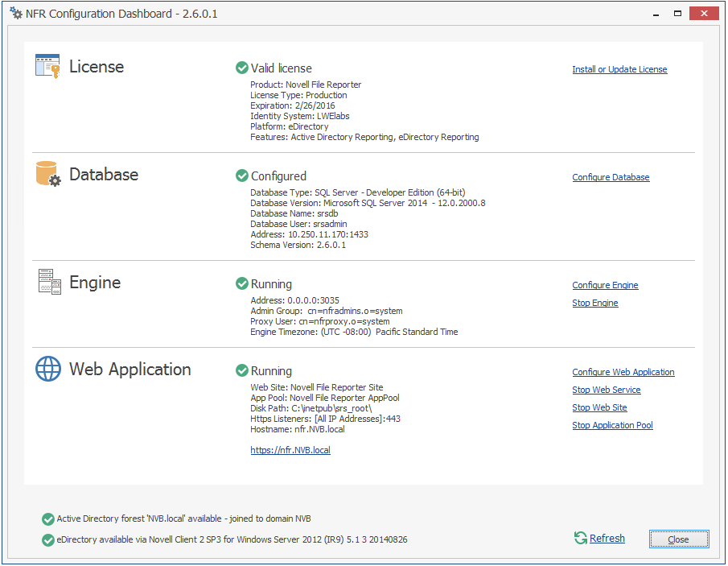Image resolution: width=728 pixels, height=566 pixels.
Task: Stop the Engine service
Action: 594,303
